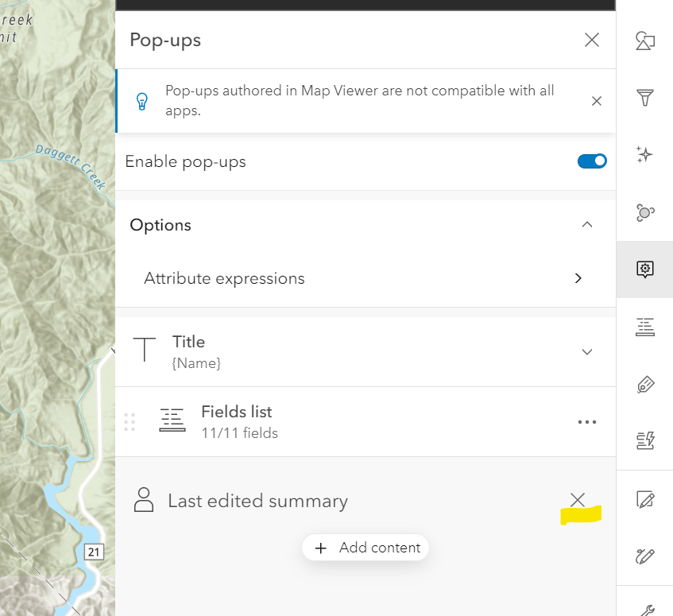Image resolution: width=673 pixels, height=616 pixels.
Task: Click the Add content button
Action: pos(366,548)
